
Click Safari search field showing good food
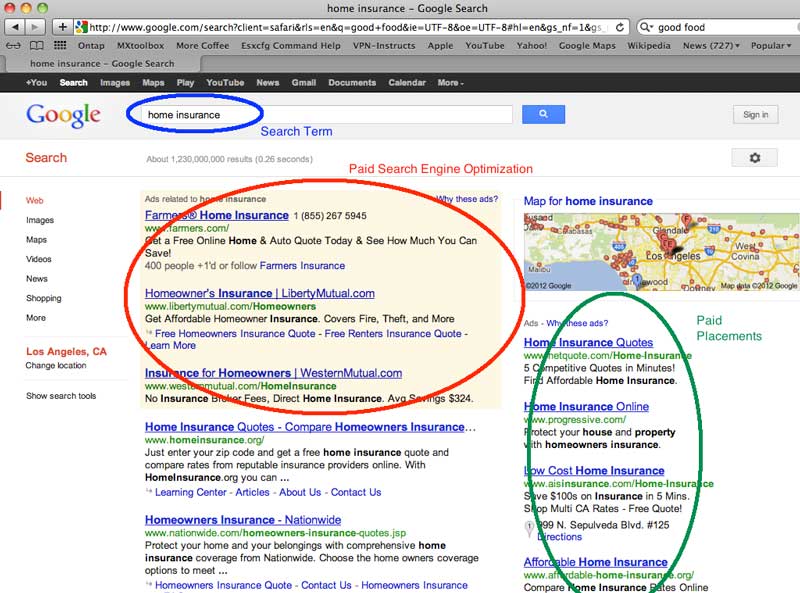click(x=719, y=27)
